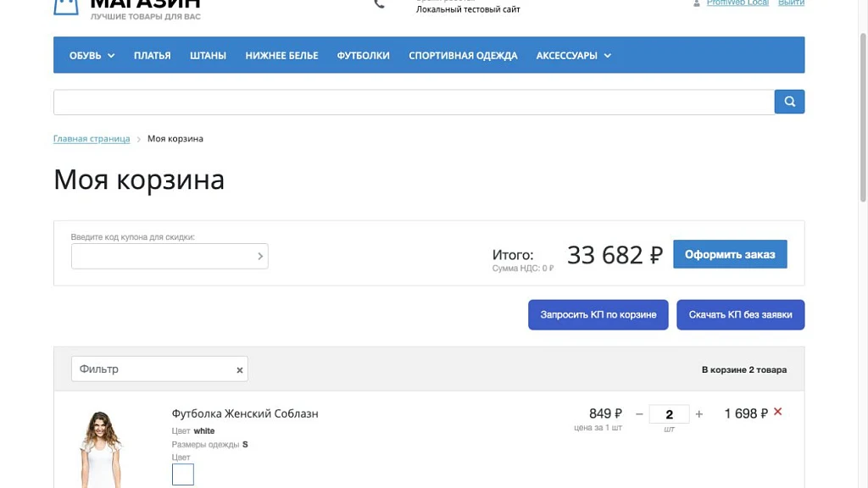
Task: Click the Сумма НДС: 0 ₽ text
Action: pyautogui.click(x=522, y=269)
